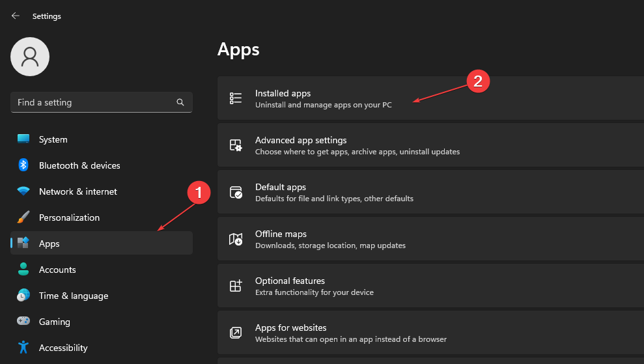Focus the Find a setting field
Image resolution: width=644 pixels, height=364 pixels.
102,102
